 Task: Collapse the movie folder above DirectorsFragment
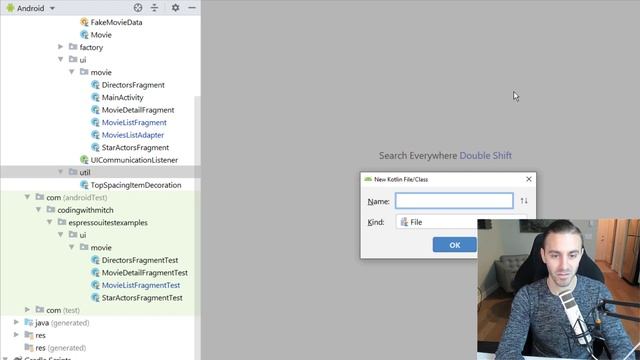71,72
